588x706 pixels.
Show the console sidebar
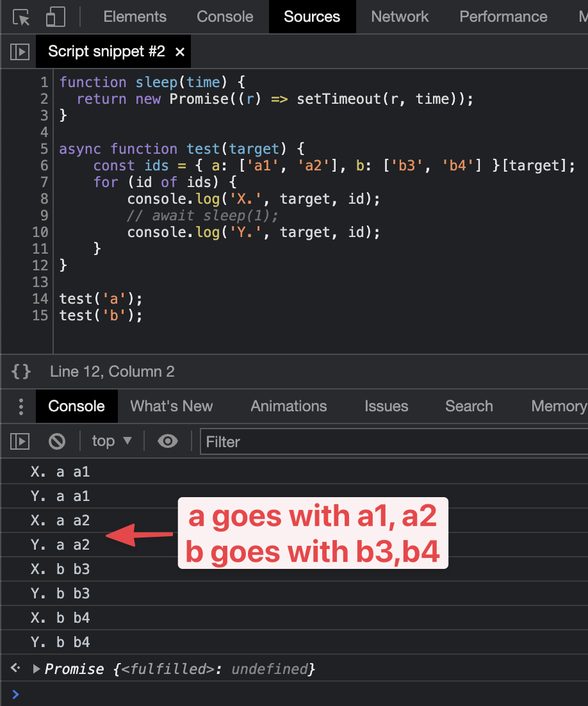pyautogui.click(x=20, y=441)
